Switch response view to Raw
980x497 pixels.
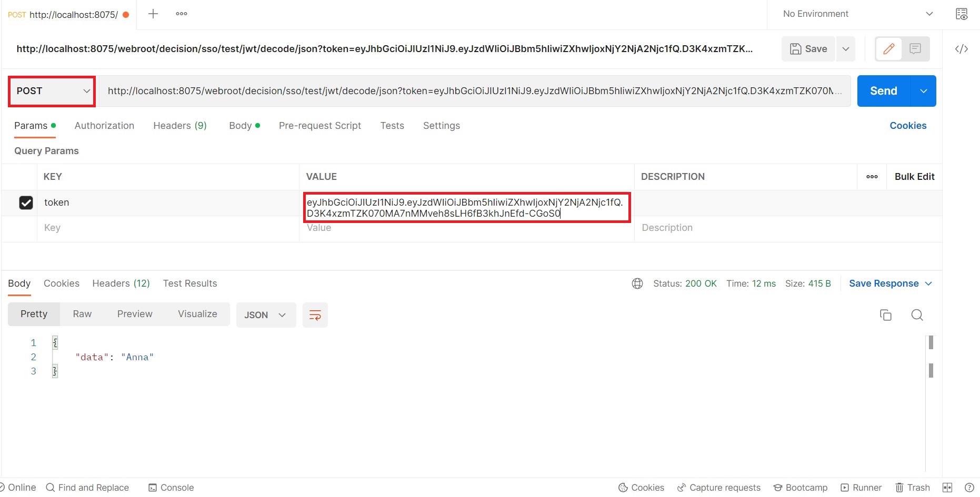pos(82,314)
